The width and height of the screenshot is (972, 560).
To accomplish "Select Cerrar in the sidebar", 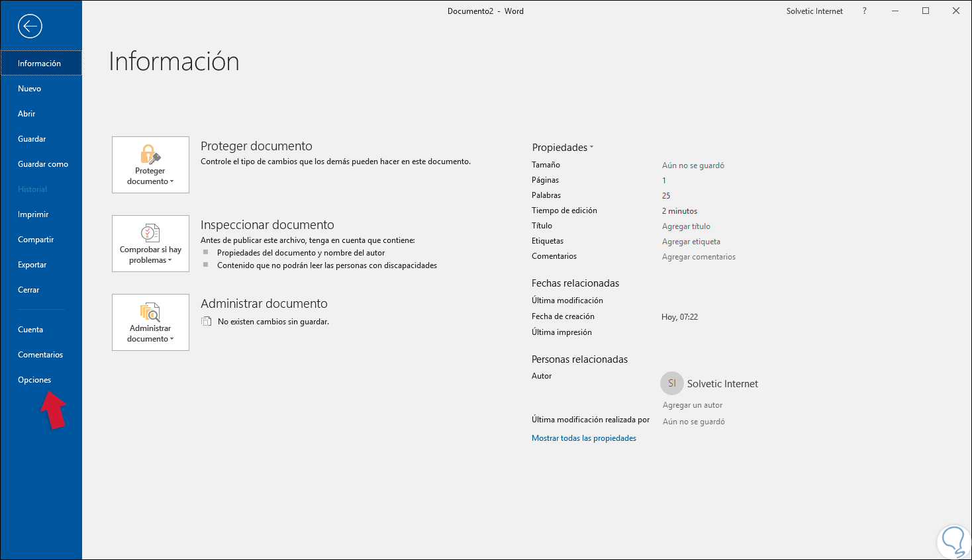I will coord(41,290).
